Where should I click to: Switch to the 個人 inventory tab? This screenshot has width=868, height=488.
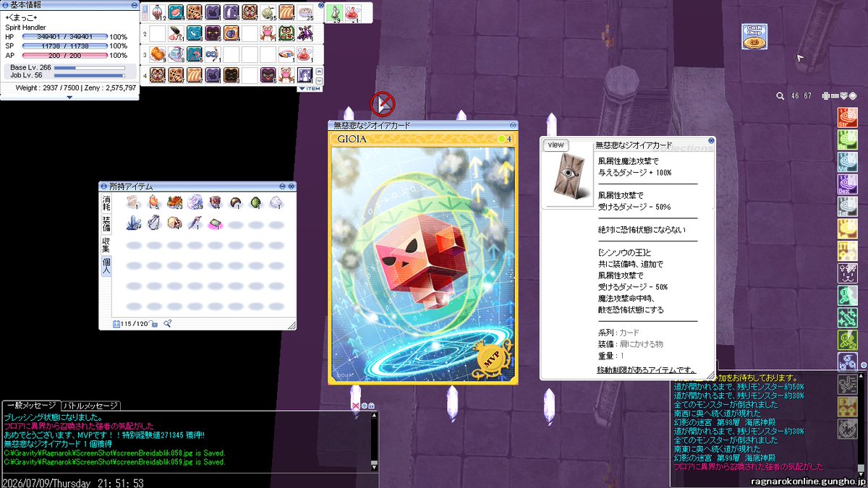click(106, 266)
